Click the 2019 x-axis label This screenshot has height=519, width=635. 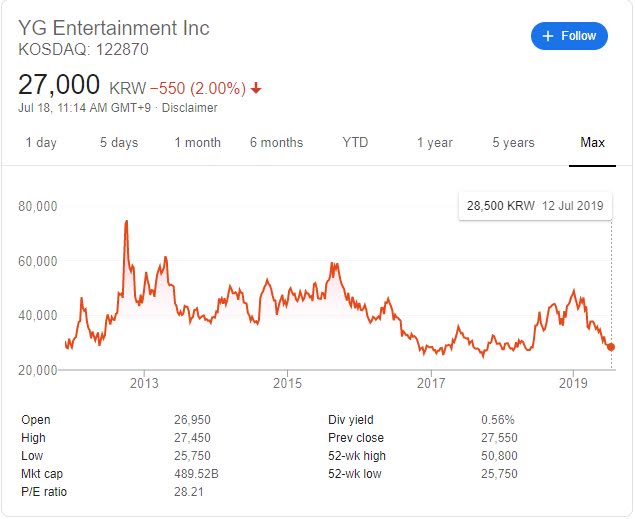pos(573,383)
